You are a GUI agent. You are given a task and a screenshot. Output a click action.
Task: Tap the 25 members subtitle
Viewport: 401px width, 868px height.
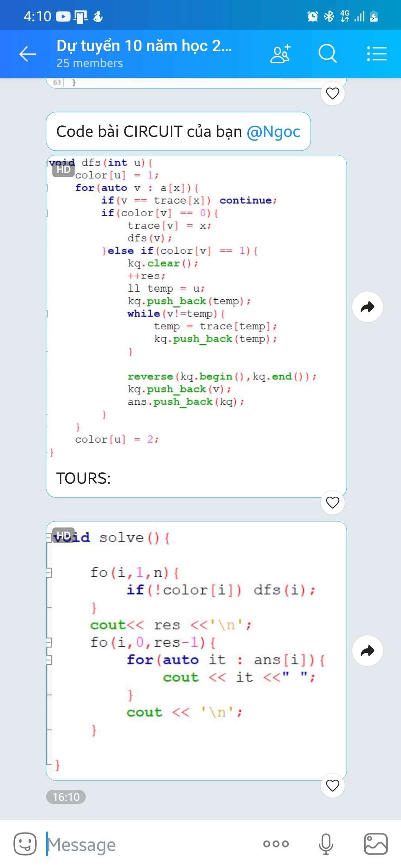[x=89, y=63]
